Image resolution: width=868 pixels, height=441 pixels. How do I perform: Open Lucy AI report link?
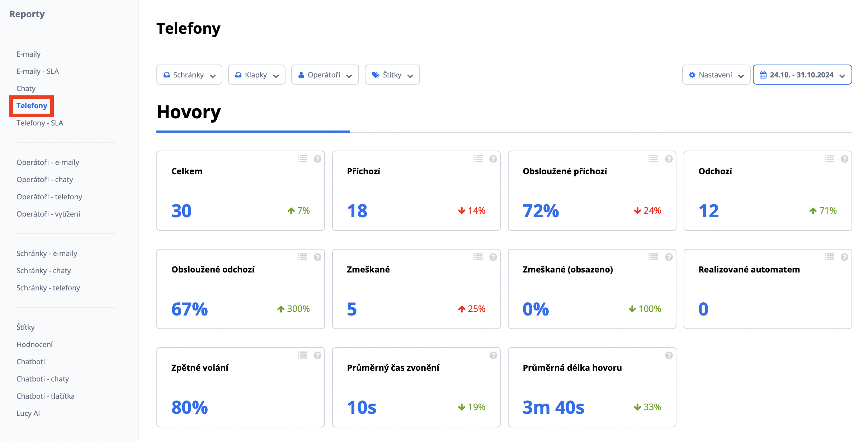coord(28,413)
